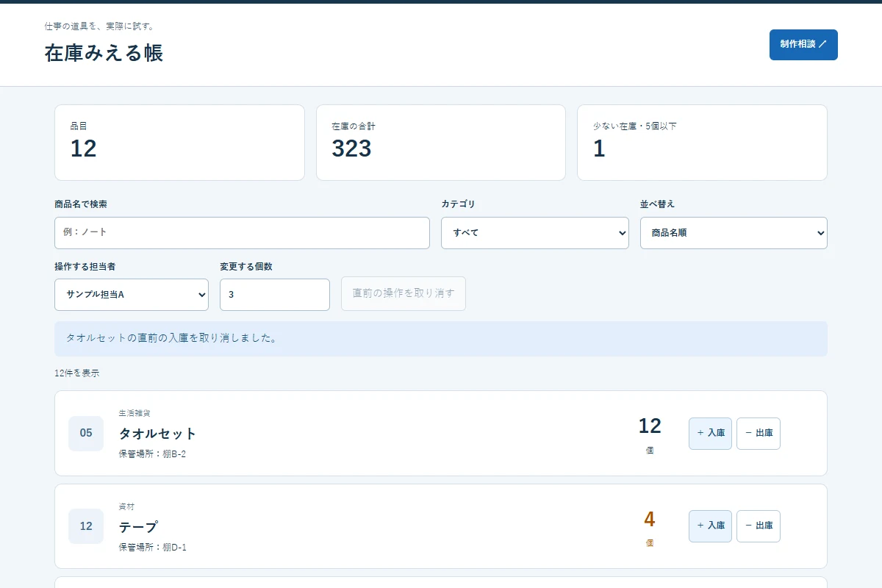Click the 生活雑貨 category label
Image resolution: width=882 pixels, height=588 pixels.
[135, 413]
